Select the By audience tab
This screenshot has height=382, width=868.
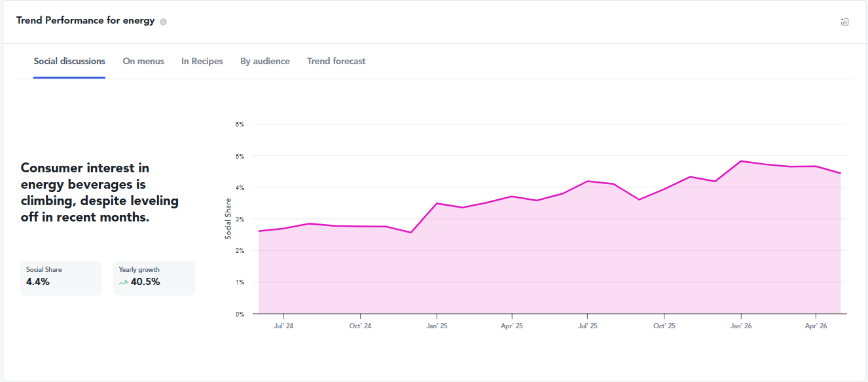pos(265,61)
